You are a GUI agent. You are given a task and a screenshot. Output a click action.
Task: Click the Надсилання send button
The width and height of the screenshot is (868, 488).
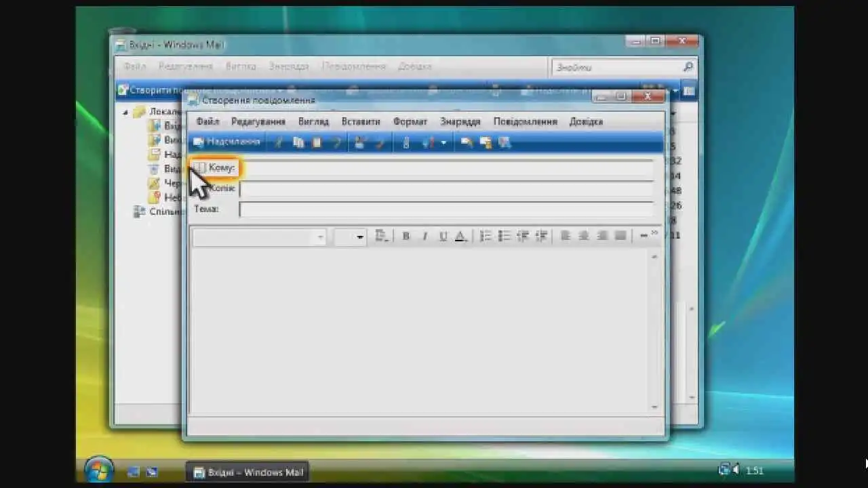point(226,142)
